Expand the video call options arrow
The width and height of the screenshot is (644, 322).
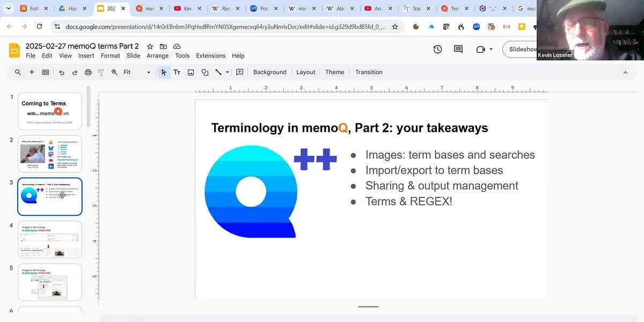point(491,49)
